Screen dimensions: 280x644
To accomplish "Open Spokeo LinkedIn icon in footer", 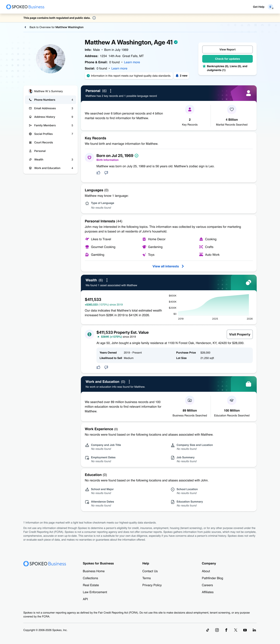I will (x=254, y=630).
